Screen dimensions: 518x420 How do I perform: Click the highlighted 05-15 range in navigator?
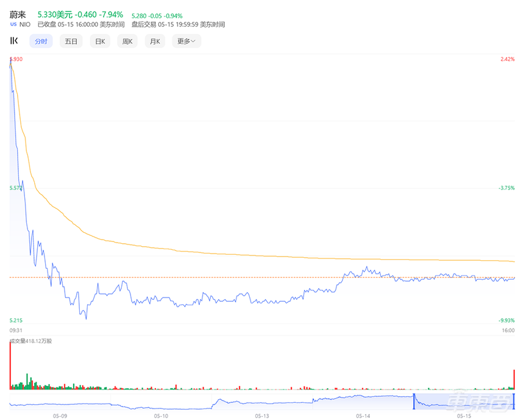coord(464,401)
